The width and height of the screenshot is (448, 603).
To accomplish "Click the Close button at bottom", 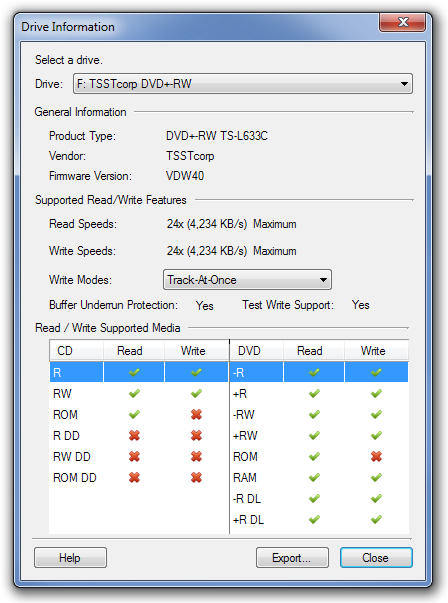I will [376, 558].
